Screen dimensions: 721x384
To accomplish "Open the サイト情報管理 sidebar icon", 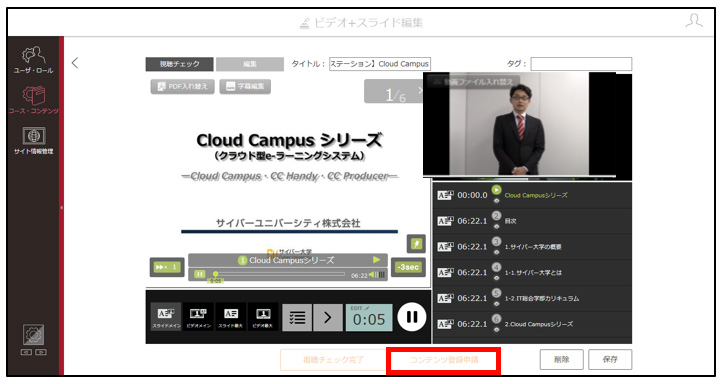I will coord(34,140).
